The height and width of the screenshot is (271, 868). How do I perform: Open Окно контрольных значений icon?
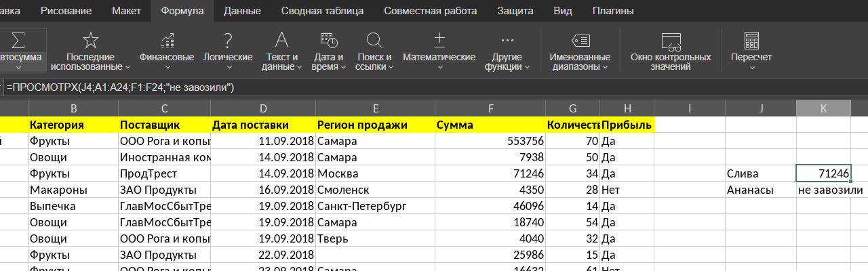pos(671,41)
